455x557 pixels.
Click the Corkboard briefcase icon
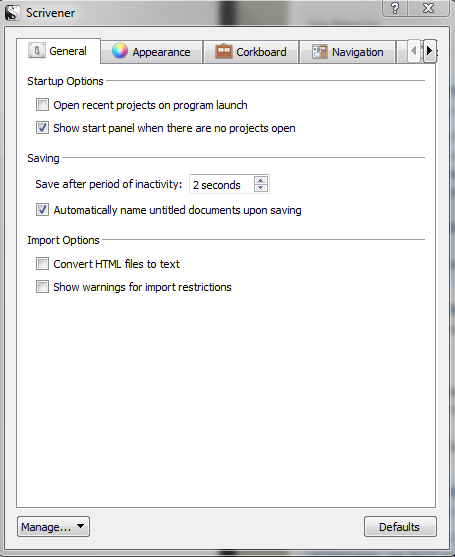[x=223, y=51]
